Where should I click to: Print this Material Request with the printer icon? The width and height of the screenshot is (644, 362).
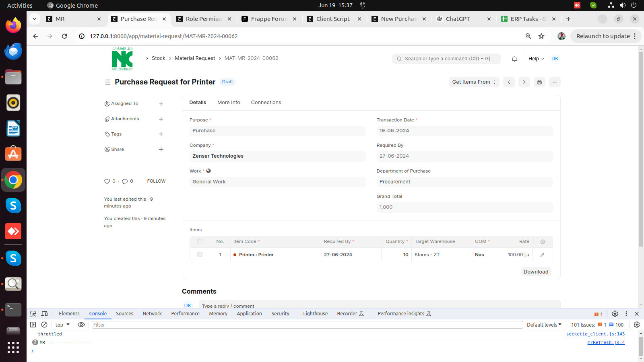click(x=539, y=82)
